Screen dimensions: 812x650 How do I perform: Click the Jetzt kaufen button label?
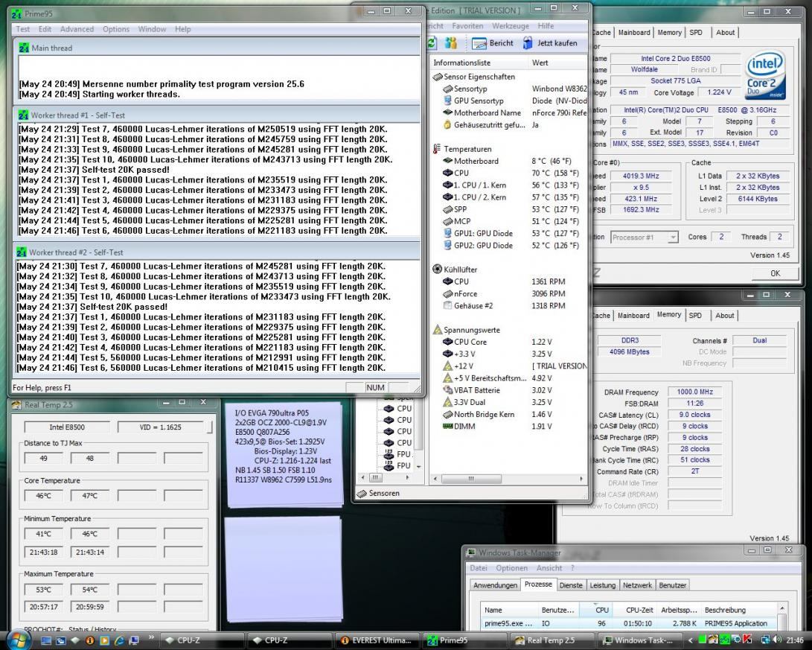(x=557, y=43)
